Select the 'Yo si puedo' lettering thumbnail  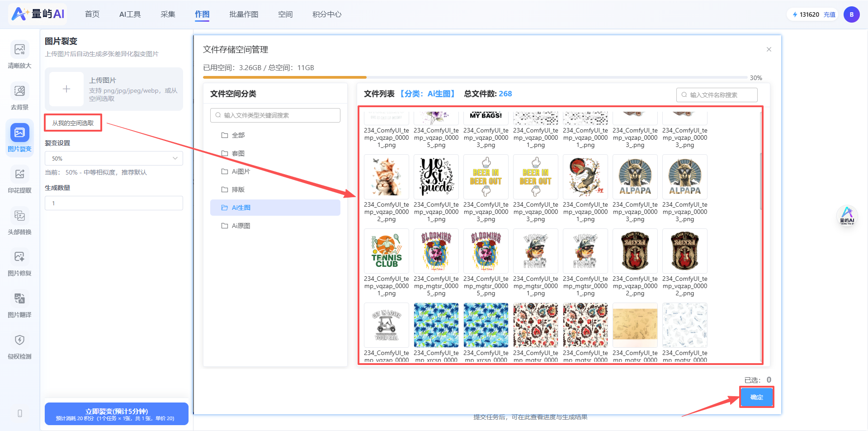pyautogui.click(x=436, y=177)
